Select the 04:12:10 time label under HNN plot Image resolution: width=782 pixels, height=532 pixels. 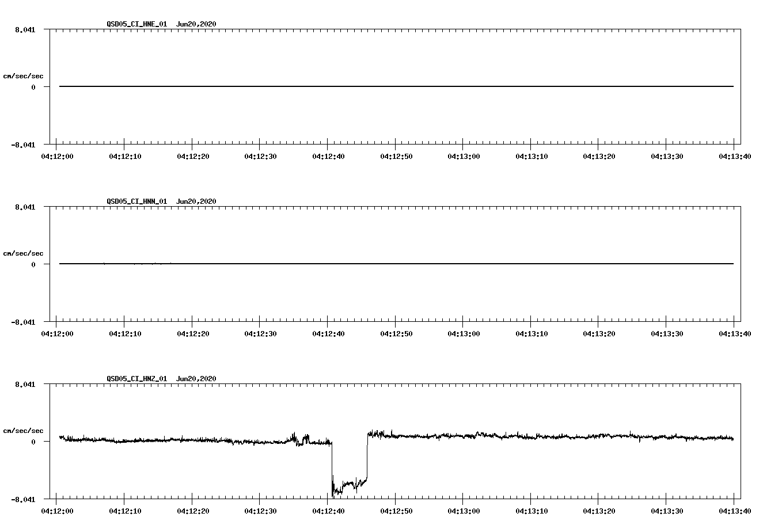[124, 333]
